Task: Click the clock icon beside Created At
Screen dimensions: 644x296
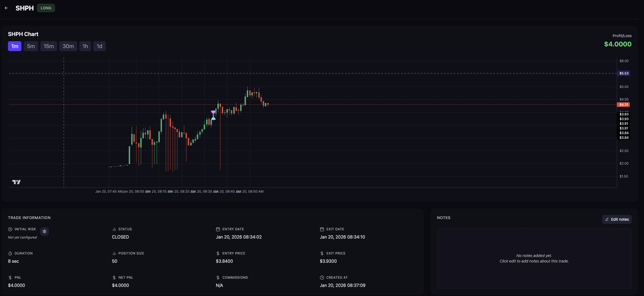Action: 322,278
